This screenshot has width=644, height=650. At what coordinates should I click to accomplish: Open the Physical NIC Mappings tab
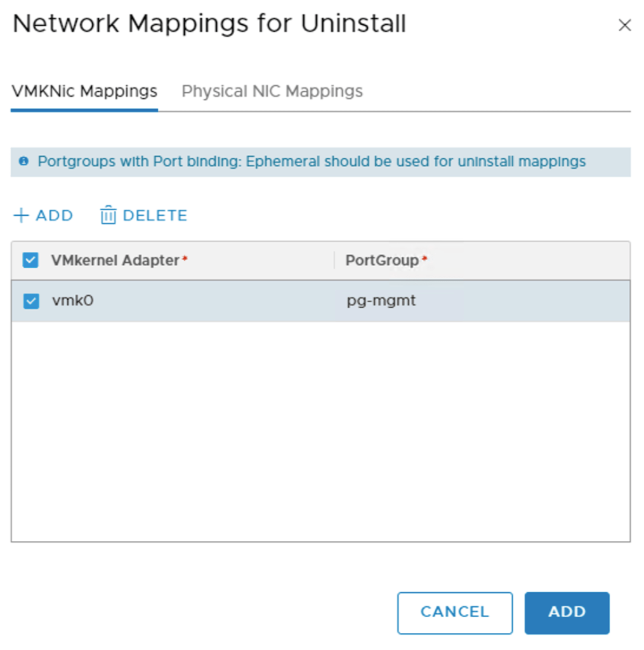272,91
